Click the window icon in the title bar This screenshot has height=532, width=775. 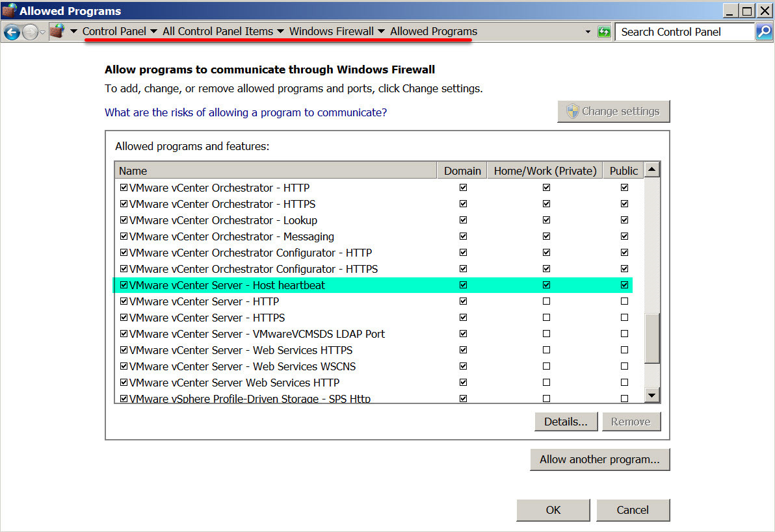[x=9, y=10]
